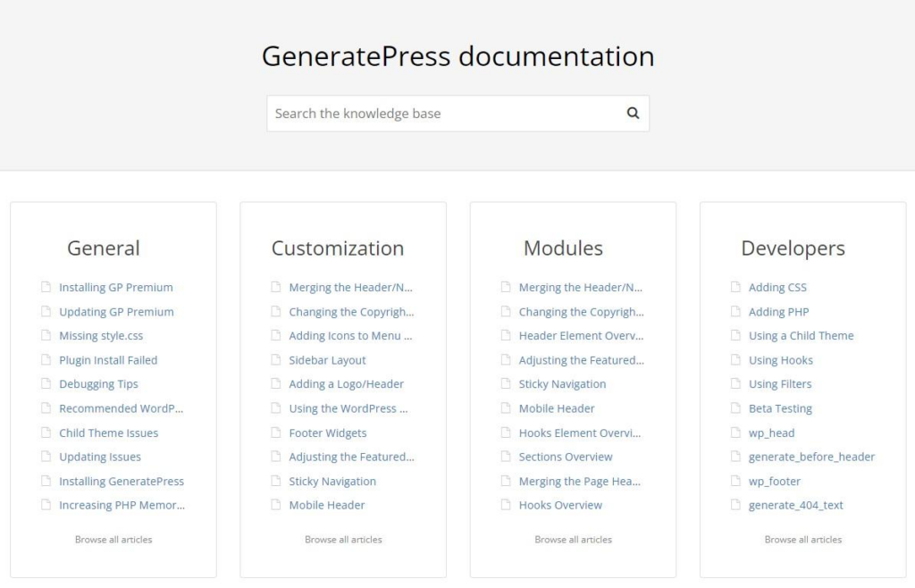The width and height of the screenshot is (915, 588).
Task: Click document icon beside Adding CSS
Action: point(736,287)
